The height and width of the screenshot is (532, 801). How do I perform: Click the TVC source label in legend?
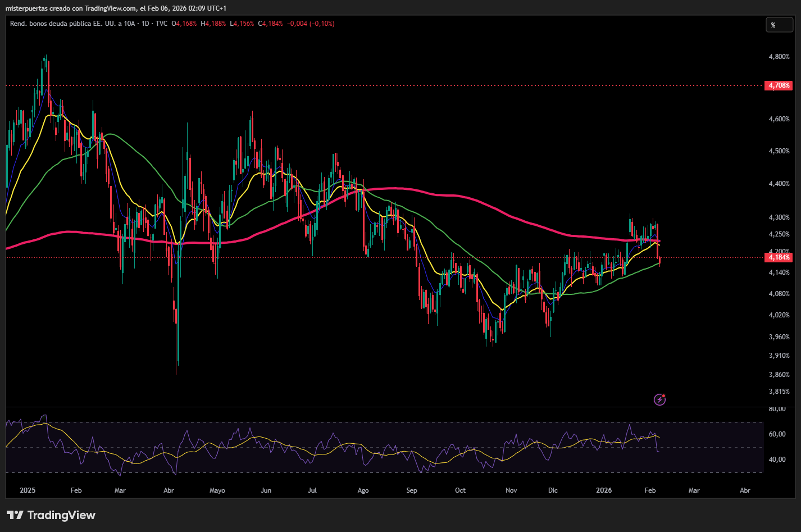pyautogui.click(x=161, y=24)
